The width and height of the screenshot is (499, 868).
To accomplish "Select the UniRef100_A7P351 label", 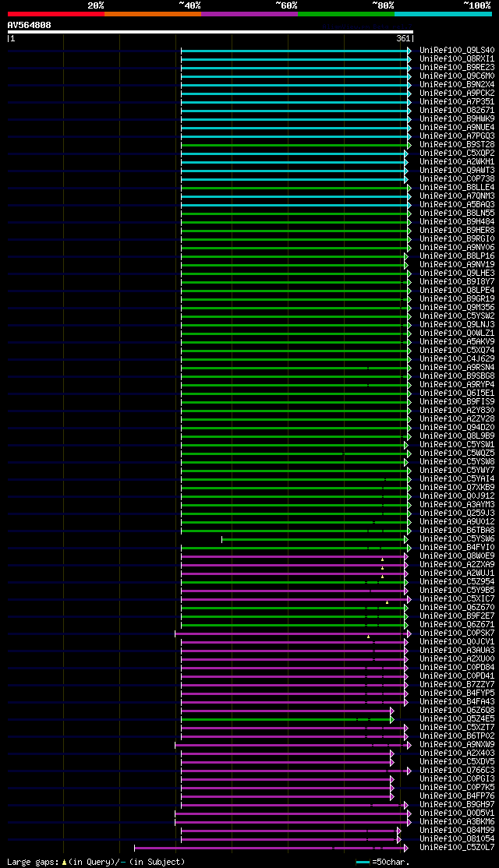I will (457, 102).
